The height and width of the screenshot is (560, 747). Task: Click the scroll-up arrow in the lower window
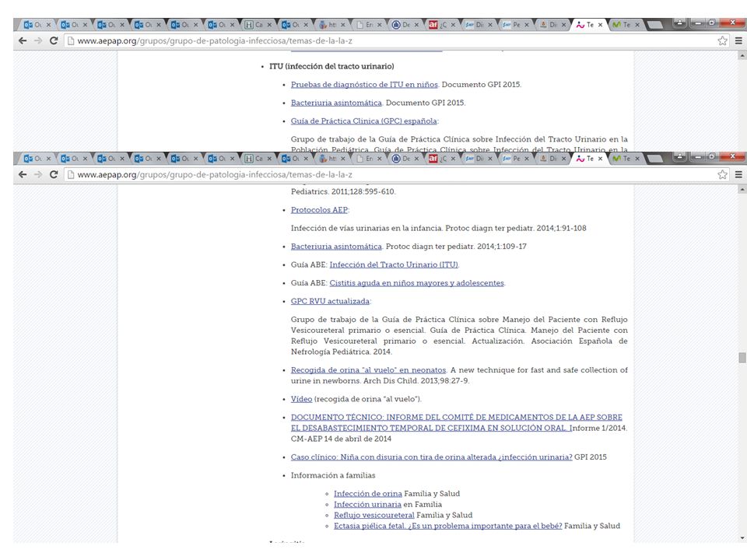[x=742, y=190]
